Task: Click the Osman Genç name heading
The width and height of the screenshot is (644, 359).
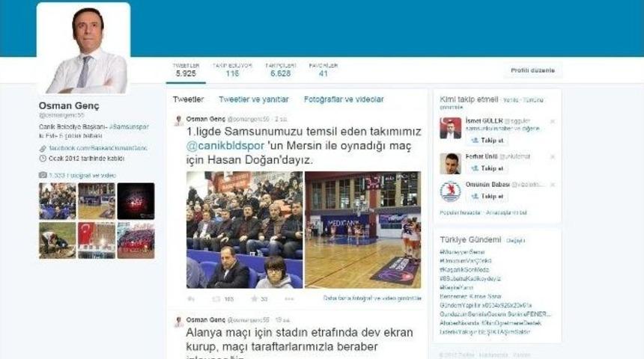Action: click(69, 106)
